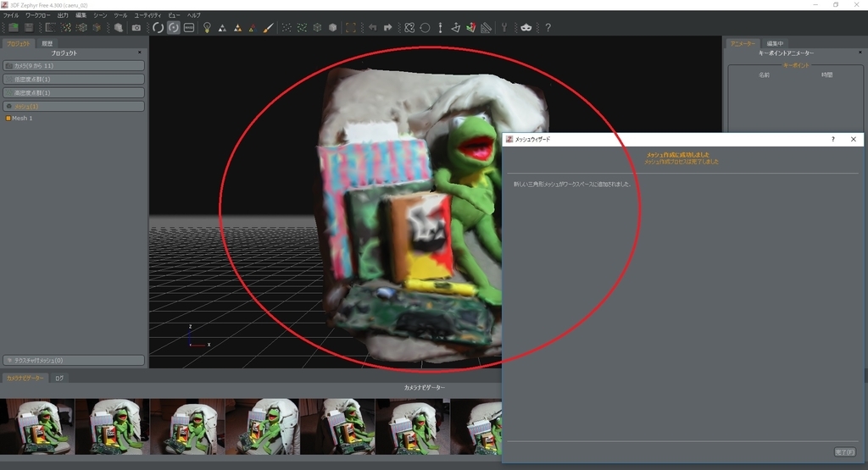Select the orbit rotation circle-arrows icon
This screenshot has height=470, width=868.
tap(158, 28)
